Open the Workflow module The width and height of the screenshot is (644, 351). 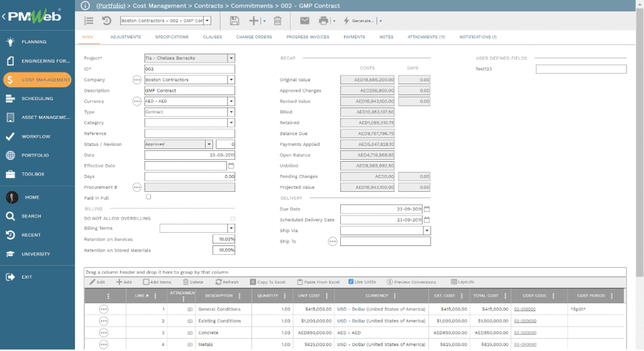(37, 136)
